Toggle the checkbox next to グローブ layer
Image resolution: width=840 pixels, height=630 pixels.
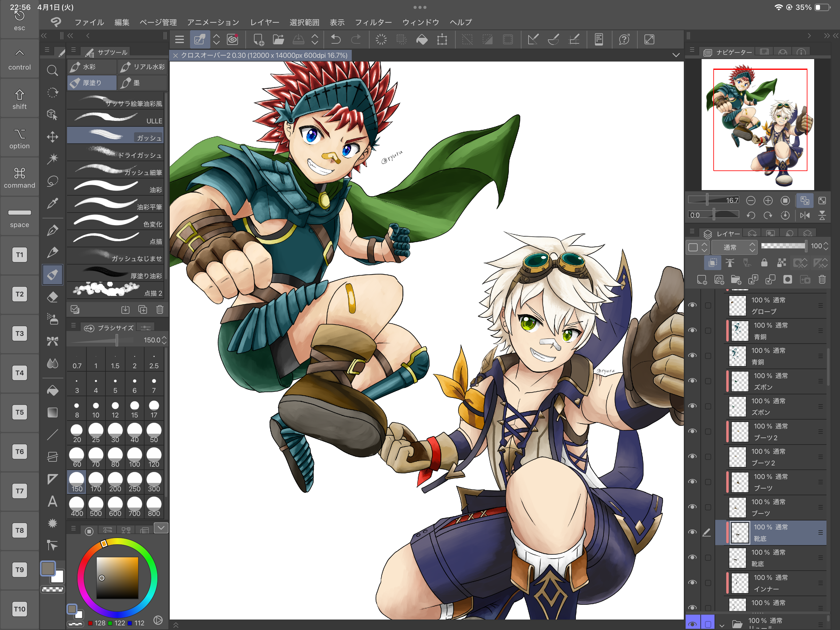tap(708, 305)
